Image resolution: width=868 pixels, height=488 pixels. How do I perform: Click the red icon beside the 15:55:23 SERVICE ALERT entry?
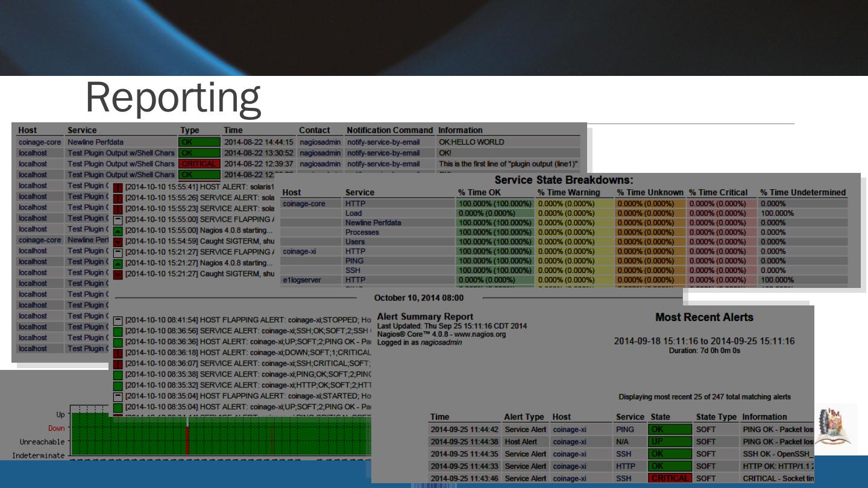click(x=118, y=210)
